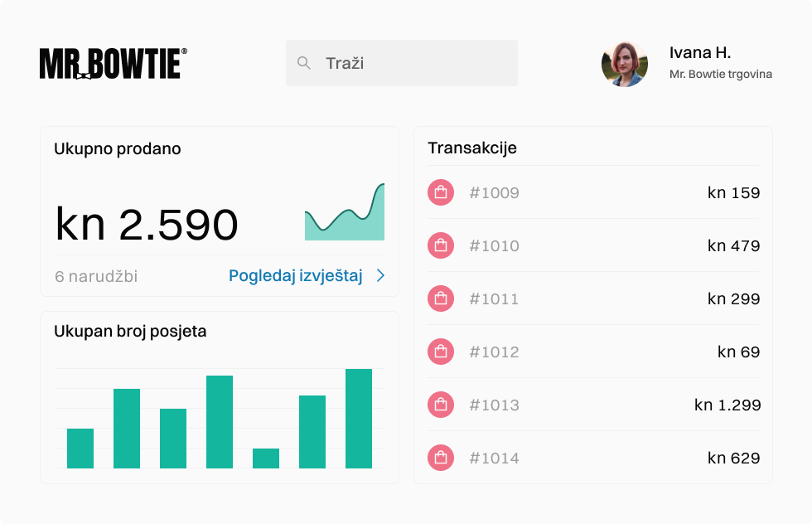Screen dimensions: 812x524
Task: Click the Mr. Bowtie logo
Action: (114, 63)
